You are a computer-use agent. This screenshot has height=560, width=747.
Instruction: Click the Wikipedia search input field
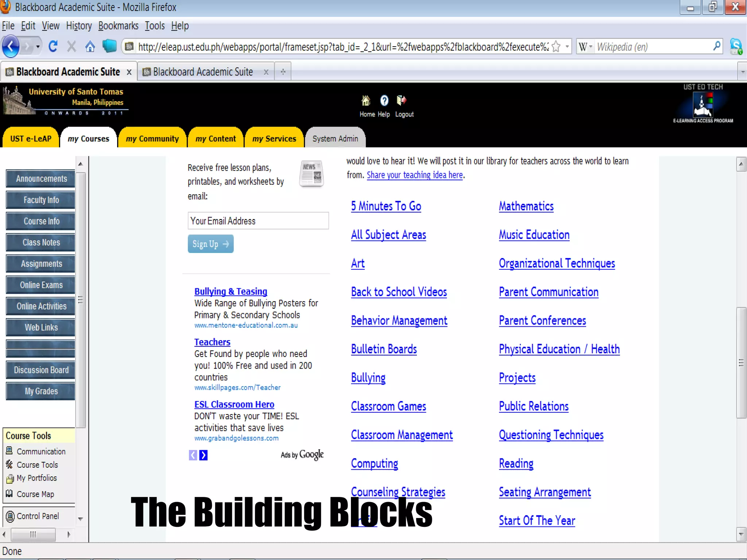coord(653,47)
